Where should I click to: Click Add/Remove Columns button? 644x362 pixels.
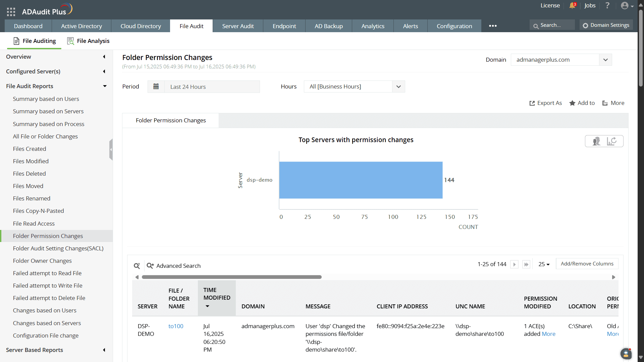[587, 264]
